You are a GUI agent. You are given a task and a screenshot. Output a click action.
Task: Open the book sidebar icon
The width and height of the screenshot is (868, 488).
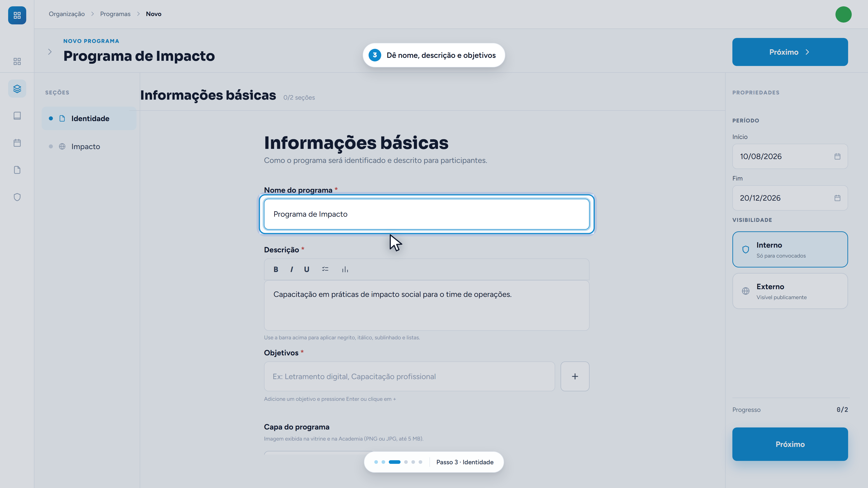coord(17,115)
